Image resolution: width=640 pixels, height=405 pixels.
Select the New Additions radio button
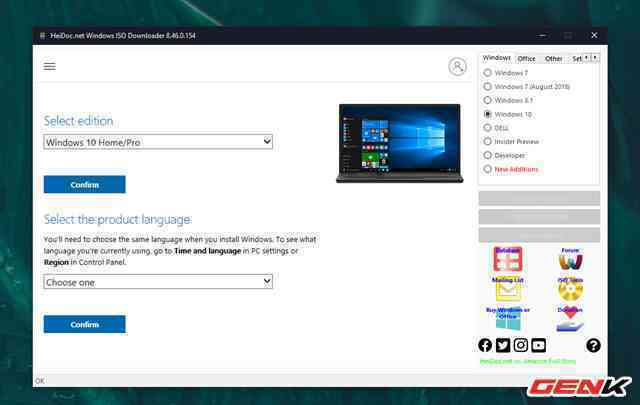click(x=487, y=169)
